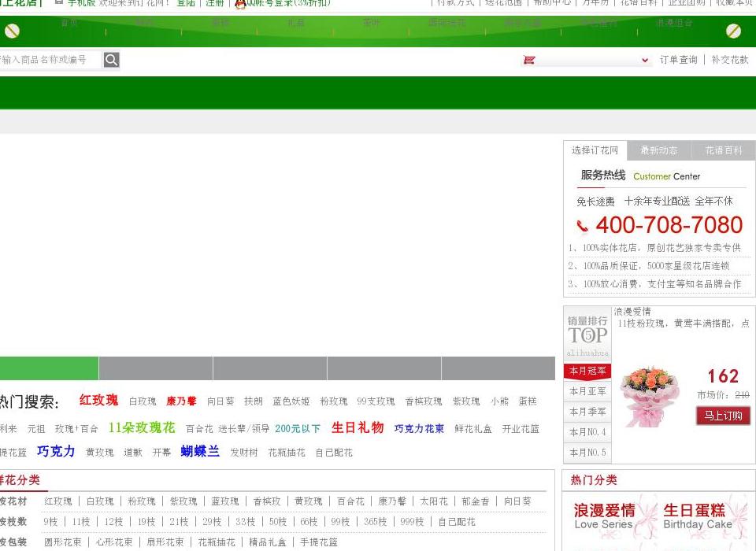756x551 pixels.
Task: Click 发财树 hot search link
Action: 244,453
